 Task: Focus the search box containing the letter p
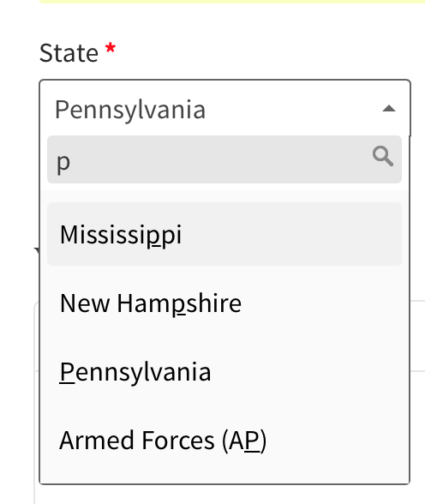224,159
